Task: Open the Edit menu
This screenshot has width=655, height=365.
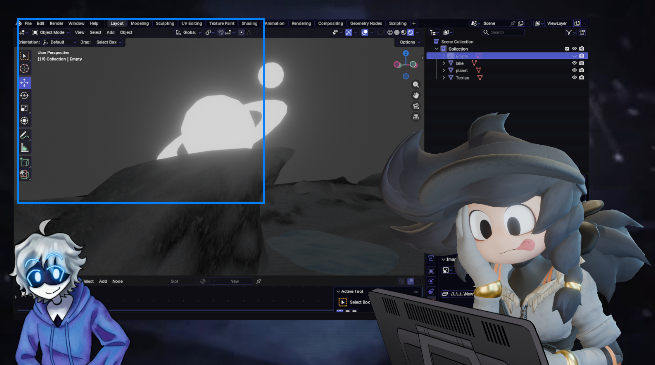Action: tap(41, 23)
